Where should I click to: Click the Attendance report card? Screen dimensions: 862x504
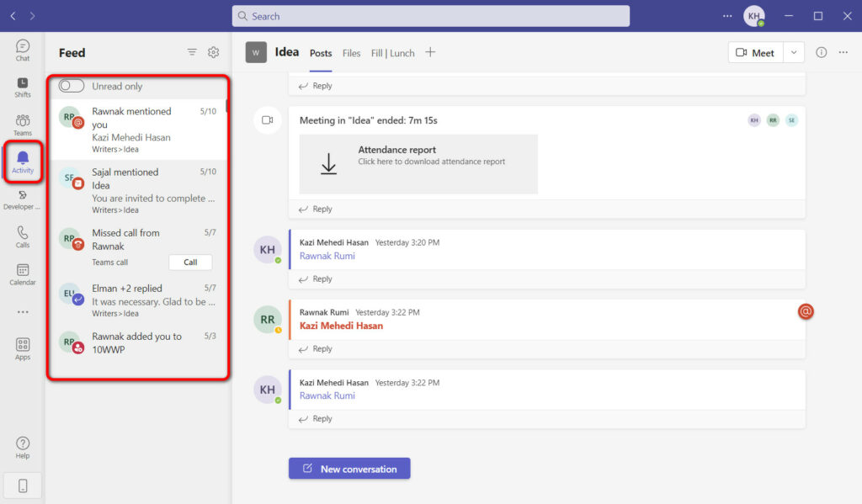pos(418,164)
